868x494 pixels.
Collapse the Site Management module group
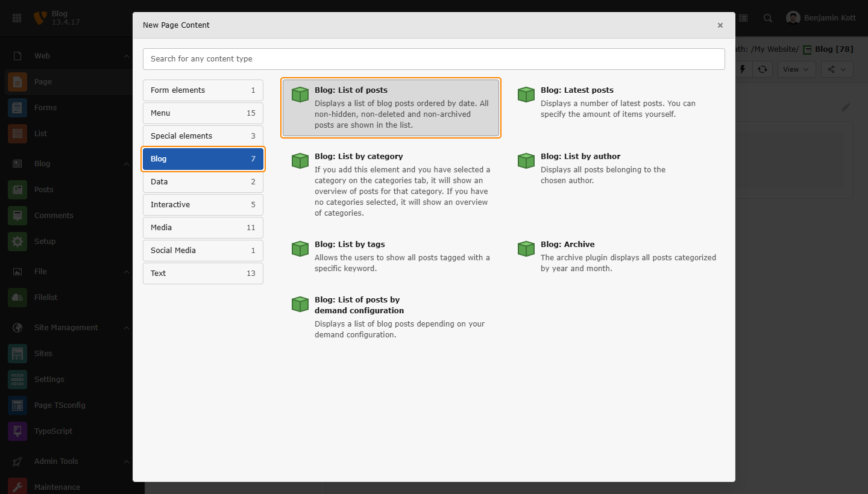pyautogui.click(x=126, y=328)
